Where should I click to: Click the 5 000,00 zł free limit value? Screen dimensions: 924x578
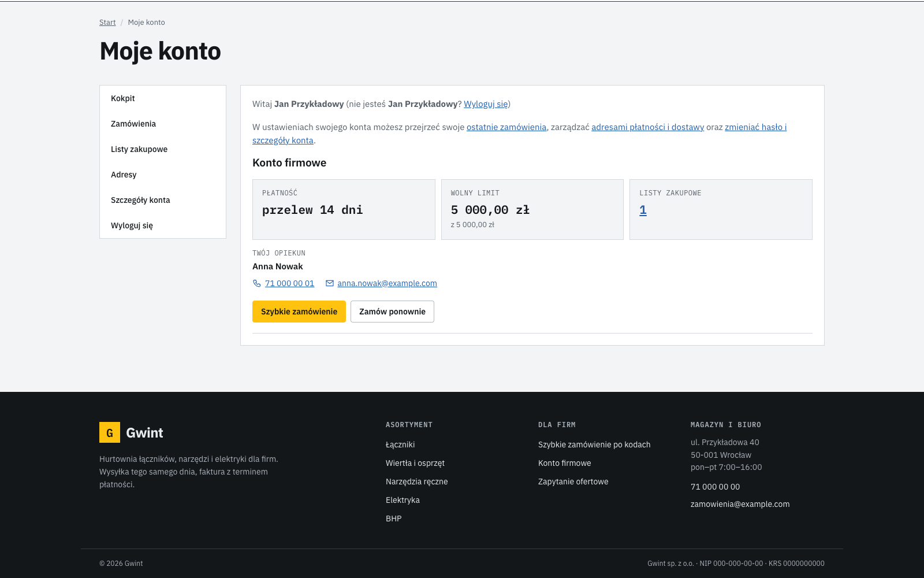(490, 210)
